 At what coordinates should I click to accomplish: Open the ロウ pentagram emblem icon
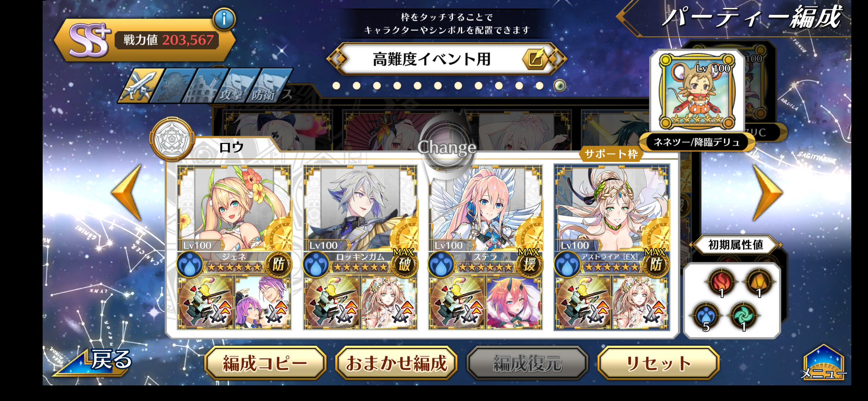172,139
